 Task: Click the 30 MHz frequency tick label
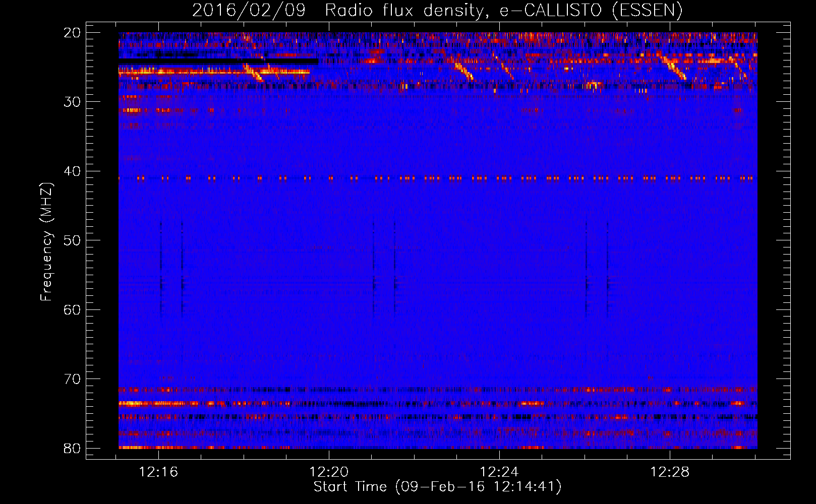(x=72, y=102)
